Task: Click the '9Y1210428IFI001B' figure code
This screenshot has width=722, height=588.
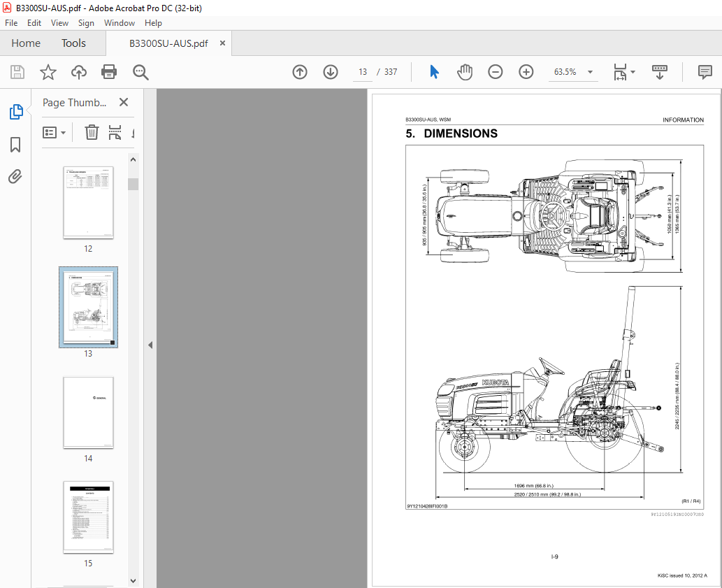Action: coord(427,506)
